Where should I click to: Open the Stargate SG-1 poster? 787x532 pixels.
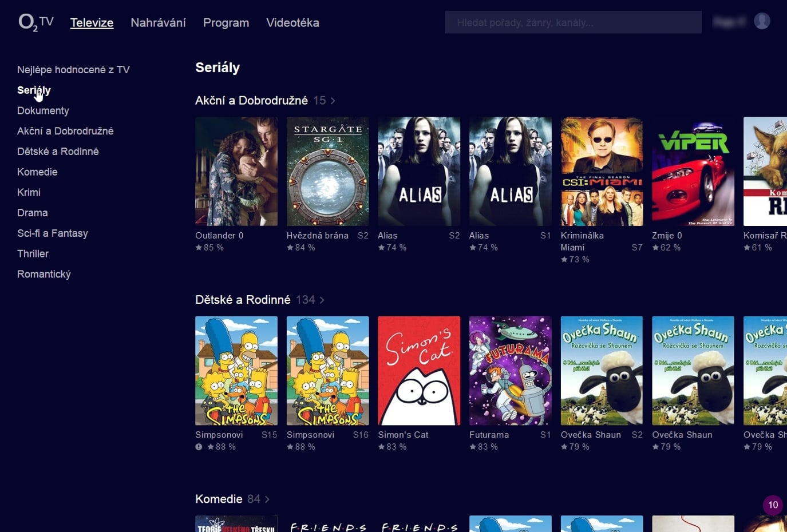327,172
